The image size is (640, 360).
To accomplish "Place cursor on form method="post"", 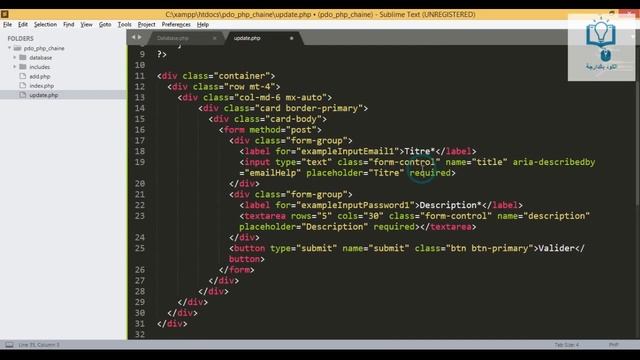I will click(x=270, y=130).
